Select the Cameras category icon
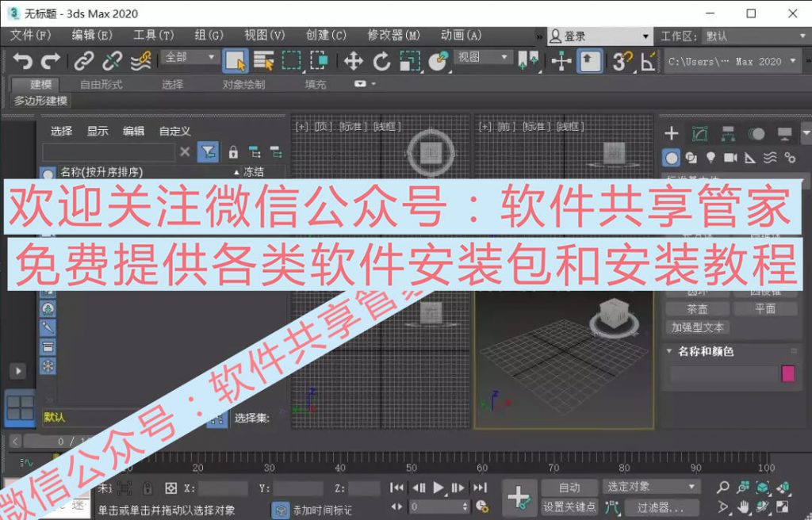The image size is (812, 520). [x=730, y=158]
